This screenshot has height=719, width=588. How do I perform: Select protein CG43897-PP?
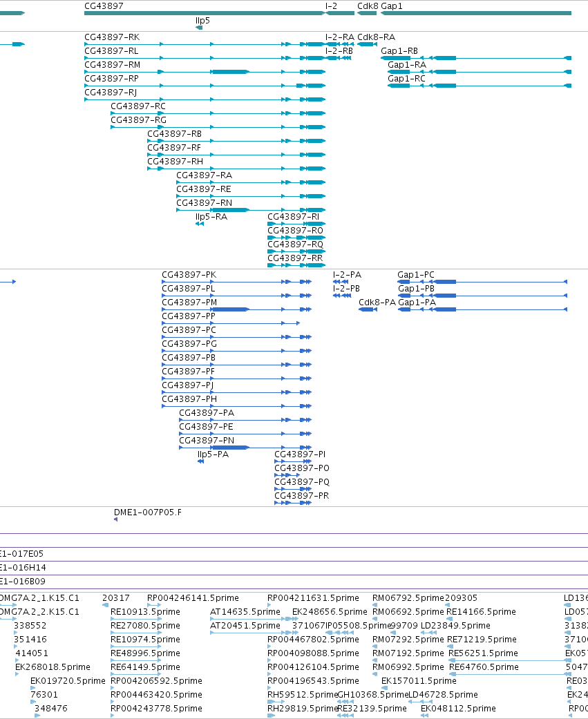coord(231,323)
